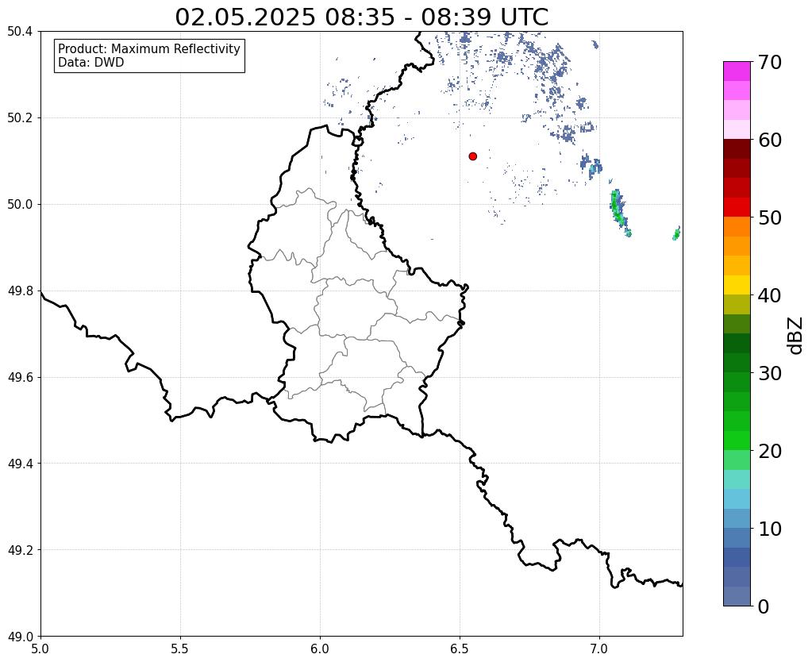812x662 pixels.
Task: Click the longitude axis label '5.5'
Action: [180, 649]
